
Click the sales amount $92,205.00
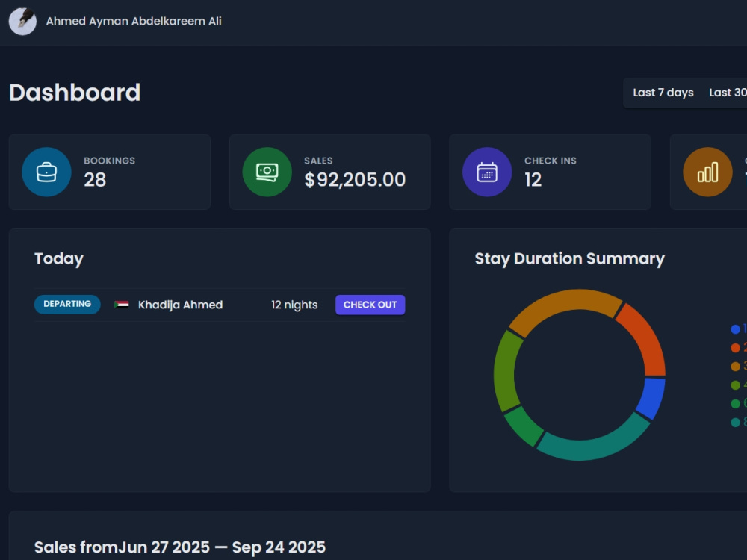[x=355, y=180]
